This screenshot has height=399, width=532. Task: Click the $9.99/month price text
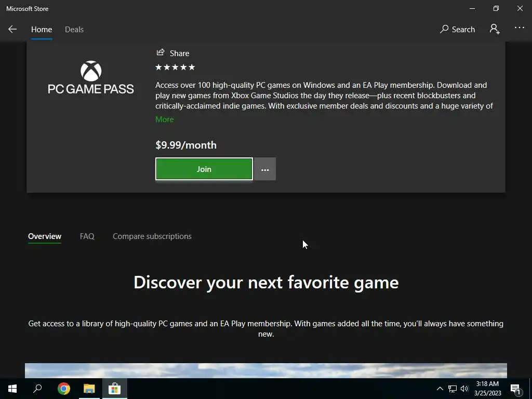coord(186,145)
